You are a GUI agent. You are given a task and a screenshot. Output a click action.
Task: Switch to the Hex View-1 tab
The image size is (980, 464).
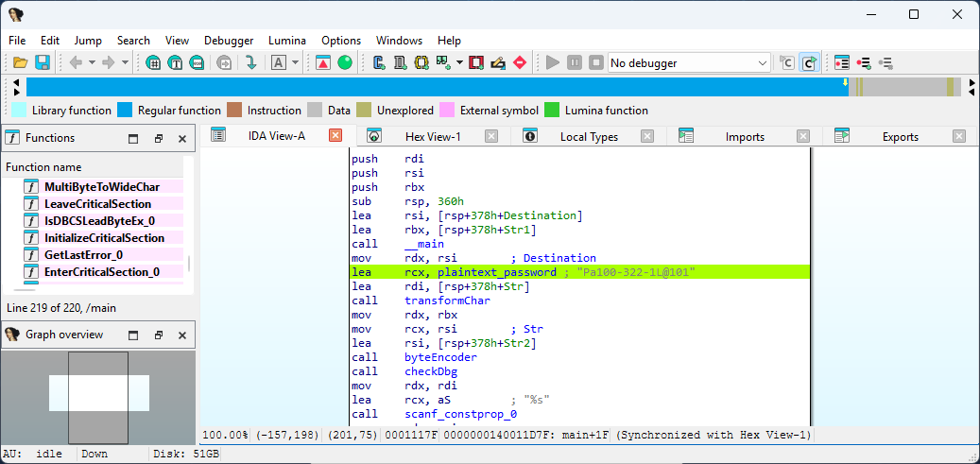tap(432, 137)
